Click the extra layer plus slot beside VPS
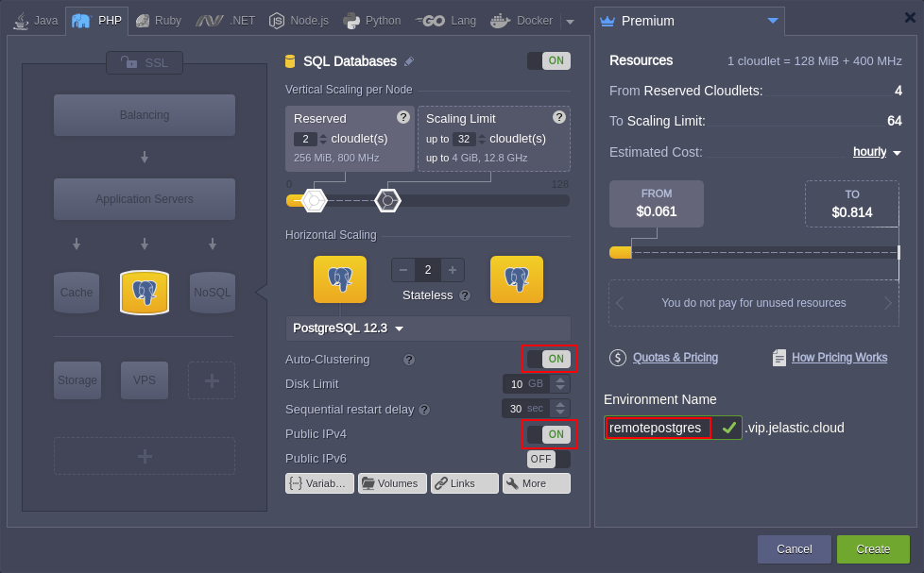 pos(212,380)
